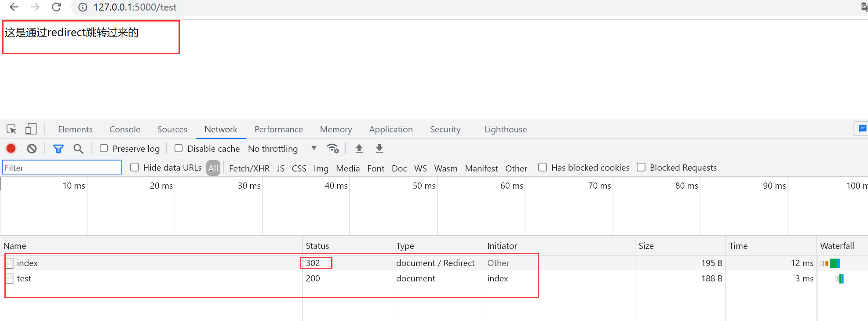The height and width of the screenshot is (321, 868).
Task: Filter requests by Other type
Action: pos(516,168)
